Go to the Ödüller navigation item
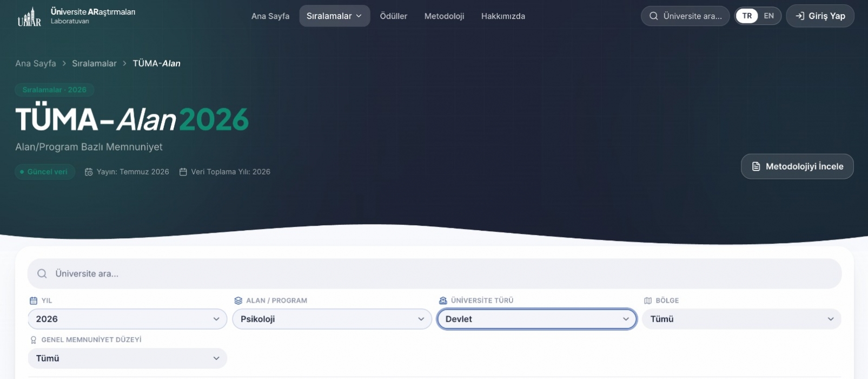The height and width of the screenshot is (379, 868). point(393,16)
